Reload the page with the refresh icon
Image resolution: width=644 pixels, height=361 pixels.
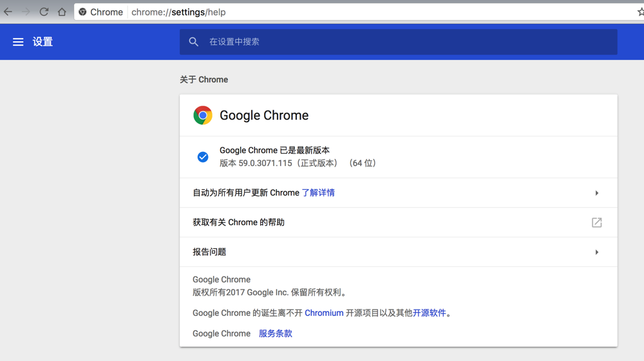pos(44,12)
